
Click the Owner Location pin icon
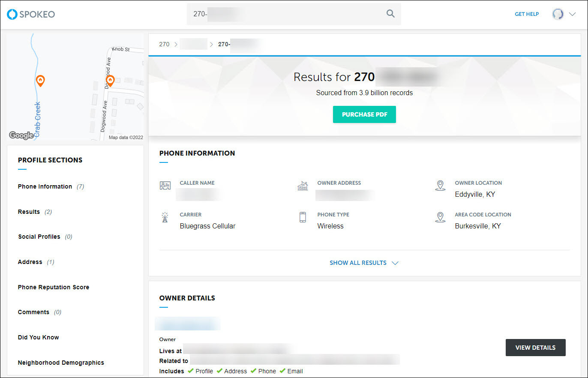pos(440,186)
